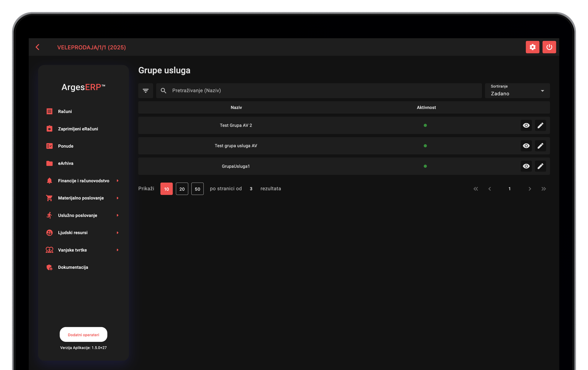588x370 pixels.
Task: Edit Test Grupa AV 2 with pencil icon
Action: pos(541,125)
